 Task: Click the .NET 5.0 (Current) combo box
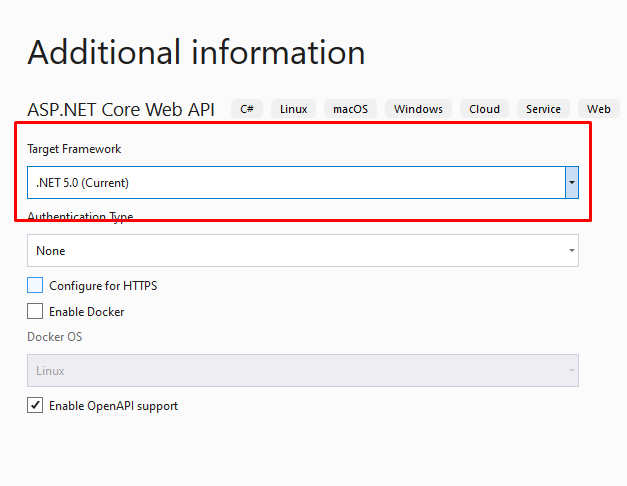pyautogui.click(x=303, y=182)
